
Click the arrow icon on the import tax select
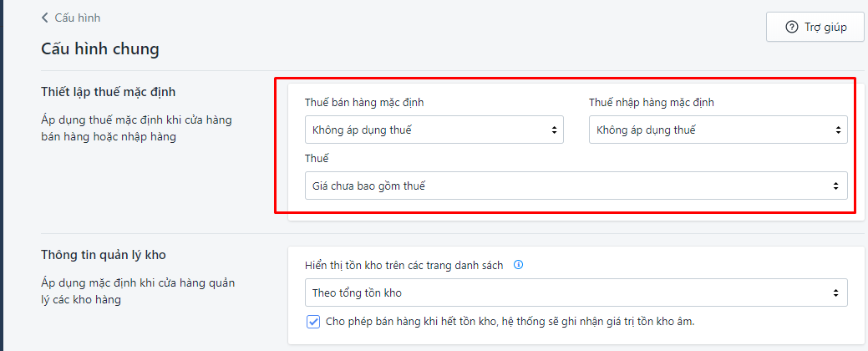point(837,130)
